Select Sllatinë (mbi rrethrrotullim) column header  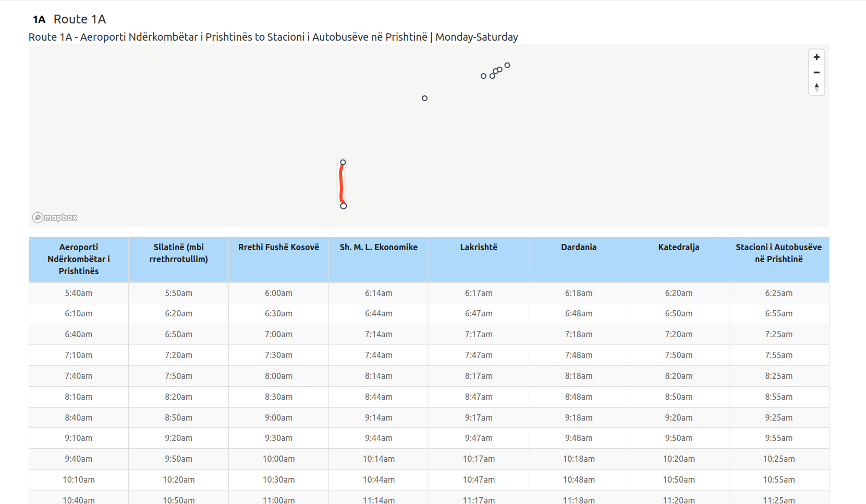[179, 259]
